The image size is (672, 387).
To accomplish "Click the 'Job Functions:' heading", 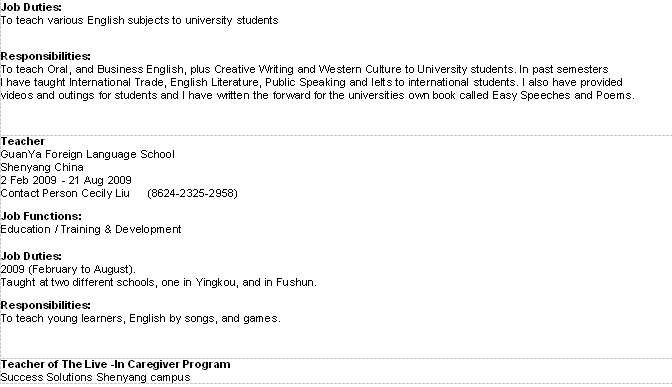I will pyautogui.click(x=41, y=216).
